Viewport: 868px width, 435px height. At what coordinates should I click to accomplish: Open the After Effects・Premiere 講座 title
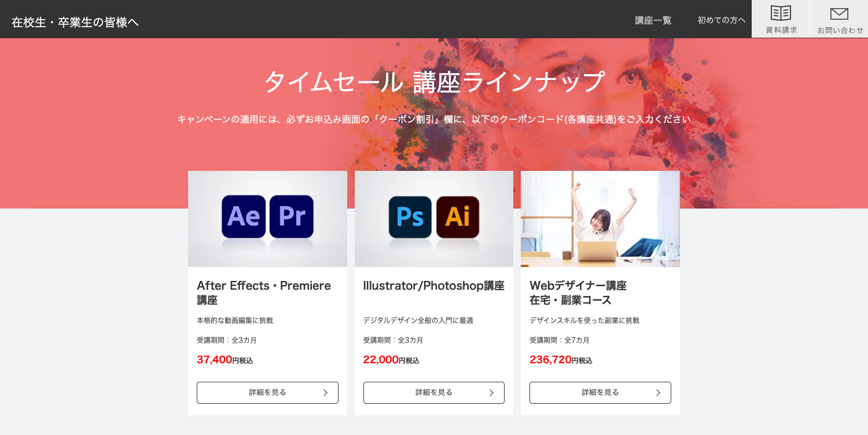tap(264, 293)
